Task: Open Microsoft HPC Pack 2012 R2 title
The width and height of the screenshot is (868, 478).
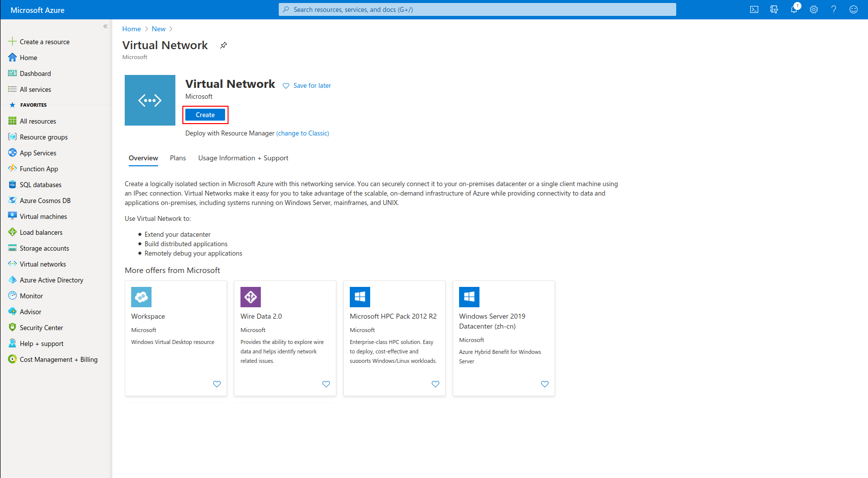Action: click(393, 316)
